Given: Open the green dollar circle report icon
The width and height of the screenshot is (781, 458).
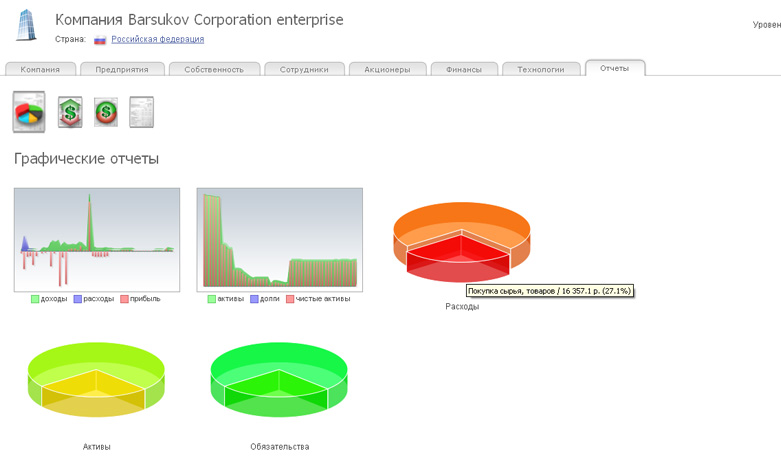Looking at the screenshot, I should point(106,112).
